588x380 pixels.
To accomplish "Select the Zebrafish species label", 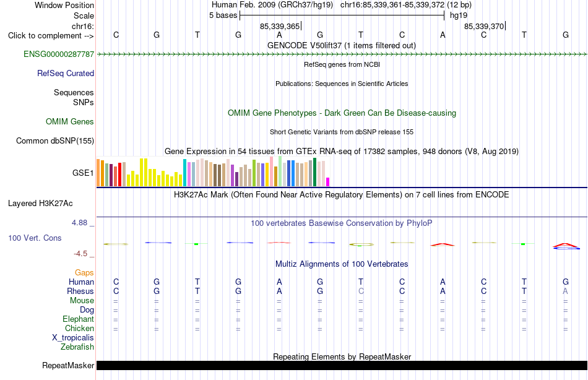I will coord(77,347).
